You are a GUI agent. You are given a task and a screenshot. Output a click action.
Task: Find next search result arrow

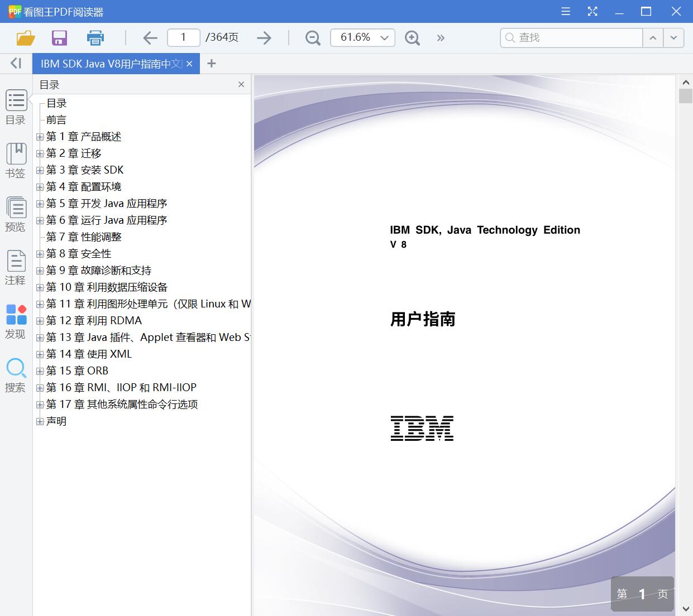click(x=673, y=38)
